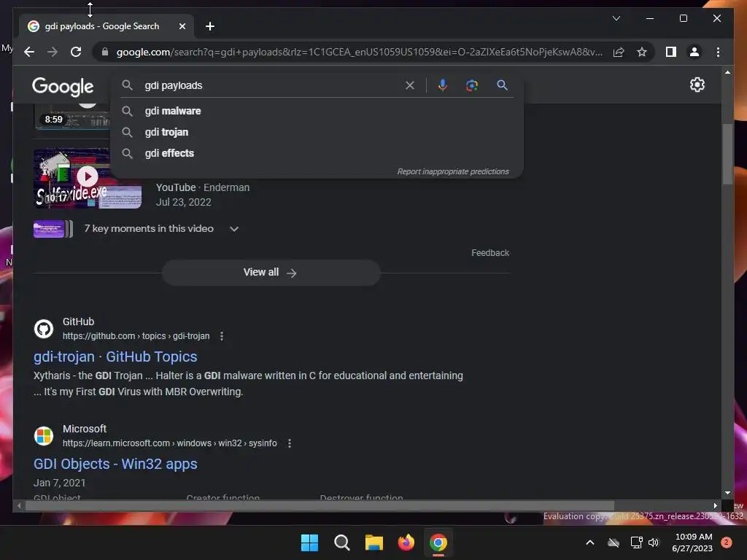
Task: Open the 8:59 video thumbnail
Action: [71, 117]
